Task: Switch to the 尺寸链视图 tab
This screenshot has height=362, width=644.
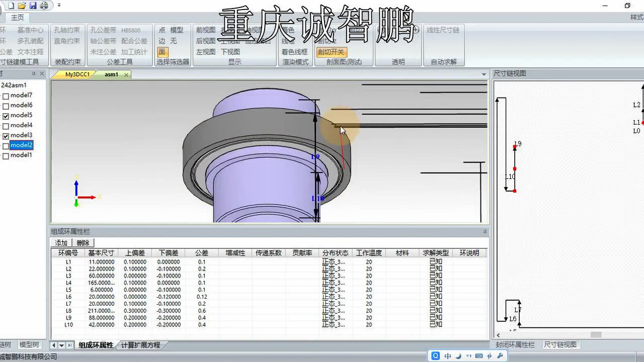Action: [x=560, y=345]
